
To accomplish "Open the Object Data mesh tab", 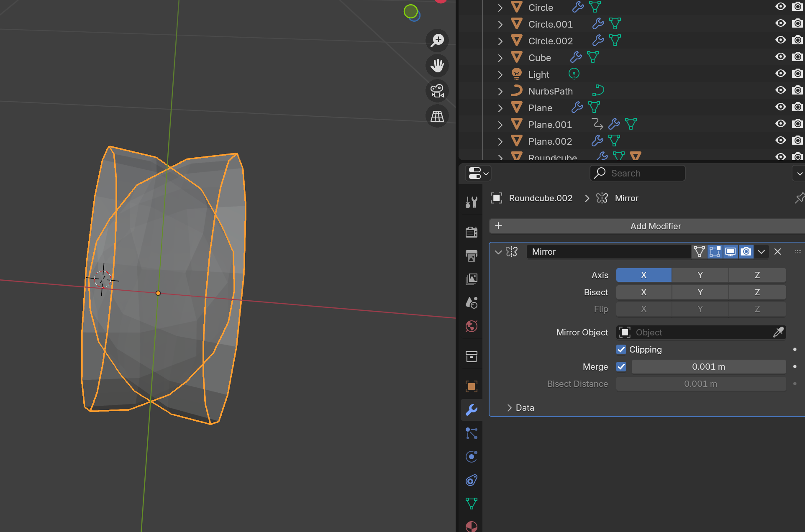I will [x=472, y=504].
